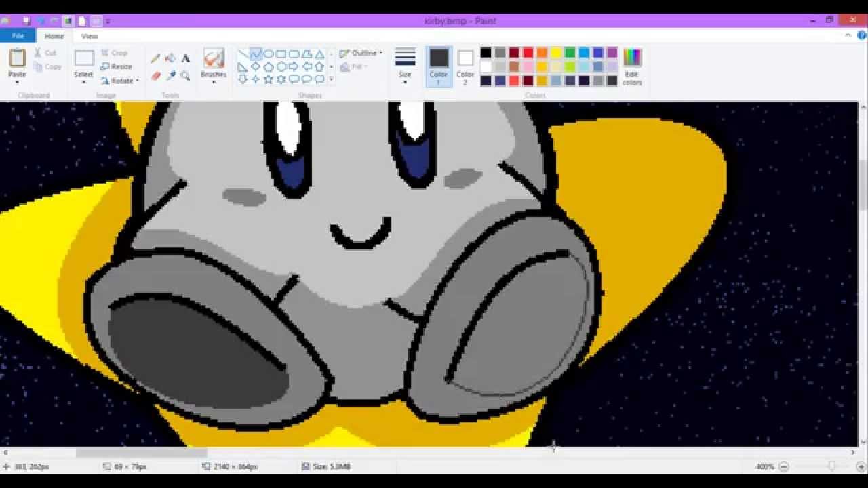The width and height of the screenshot is (868, 488).
Task: Choose the Right arrow shape
Action: [294, 66]
